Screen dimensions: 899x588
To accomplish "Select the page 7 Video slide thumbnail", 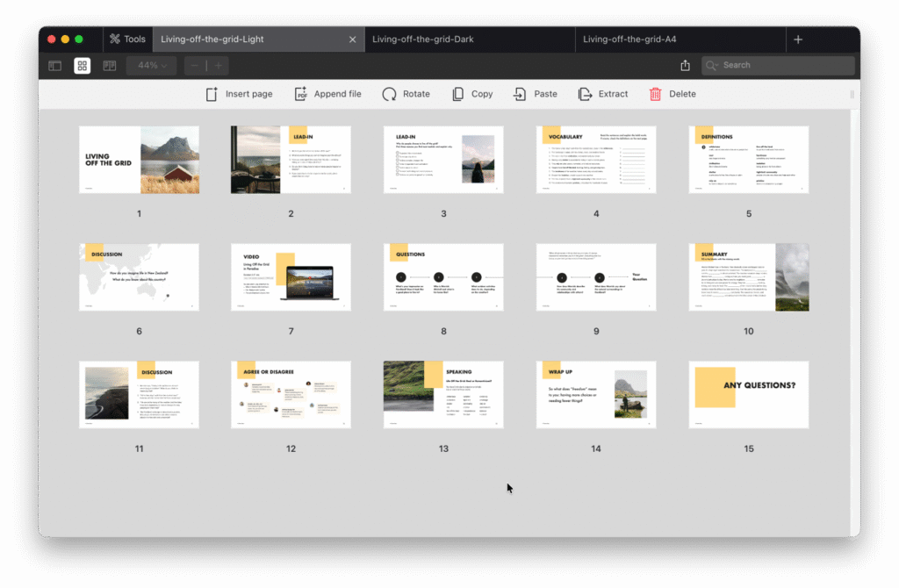I will [x=291, y=277].
